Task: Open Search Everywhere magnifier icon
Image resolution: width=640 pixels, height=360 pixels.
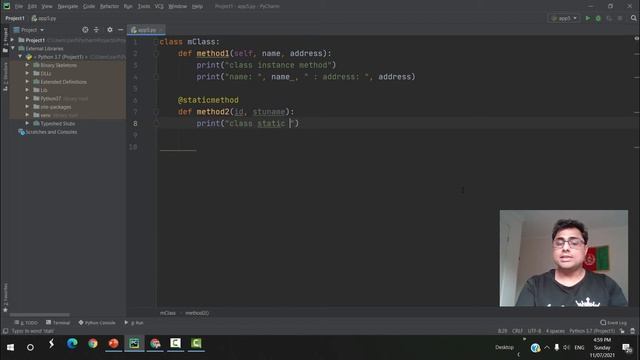Action: (x=633, y=18)
